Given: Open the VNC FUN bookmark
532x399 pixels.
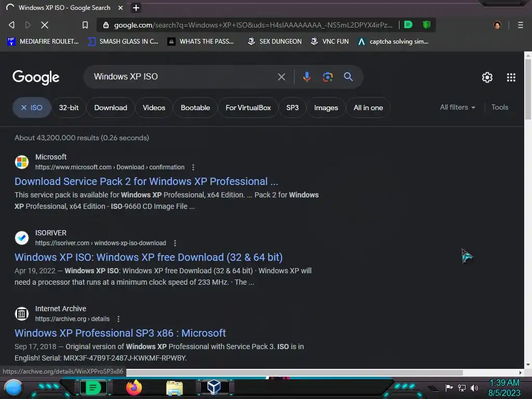Looking at the screenshot, I should 330,42.
